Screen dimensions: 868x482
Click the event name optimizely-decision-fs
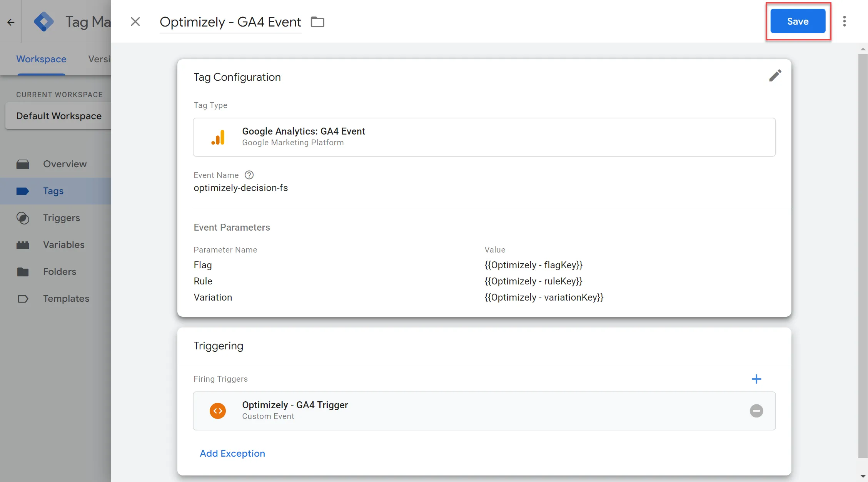(241, 188)
